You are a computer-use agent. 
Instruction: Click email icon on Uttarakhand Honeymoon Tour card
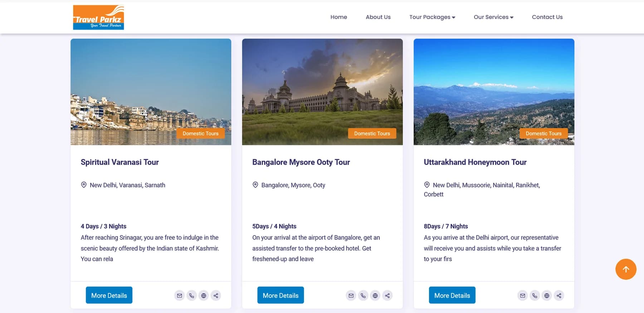click(523, 295)
